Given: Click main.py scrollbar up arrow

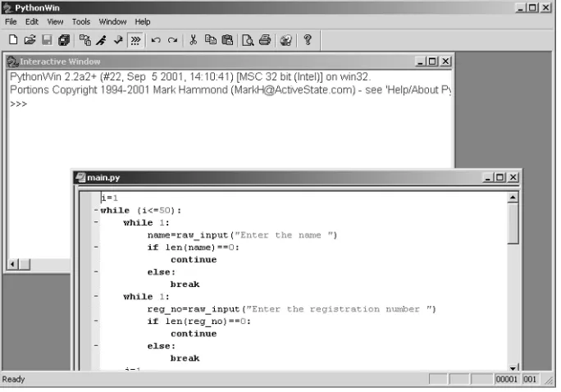Looking at the screenshot, I should point(513,198).
